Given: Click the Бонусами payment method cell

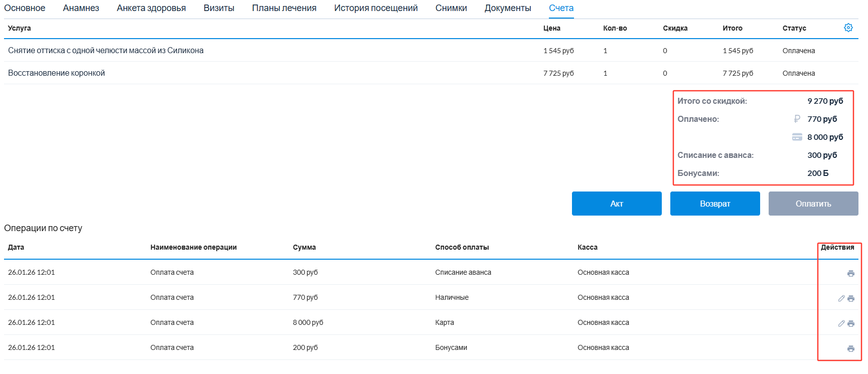Looking at the screenshot, I should point(451,347).
